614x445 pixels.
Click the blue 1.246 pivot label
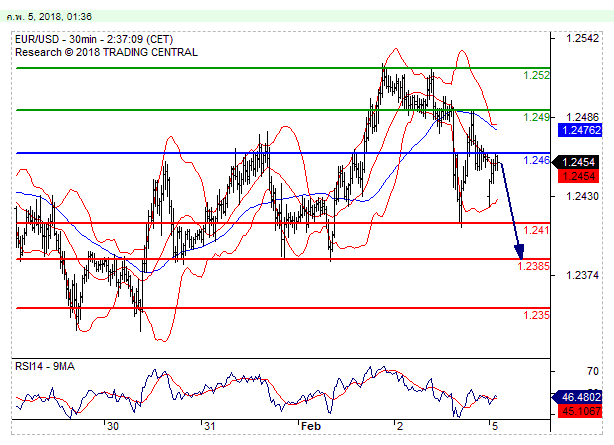(536, 160)
